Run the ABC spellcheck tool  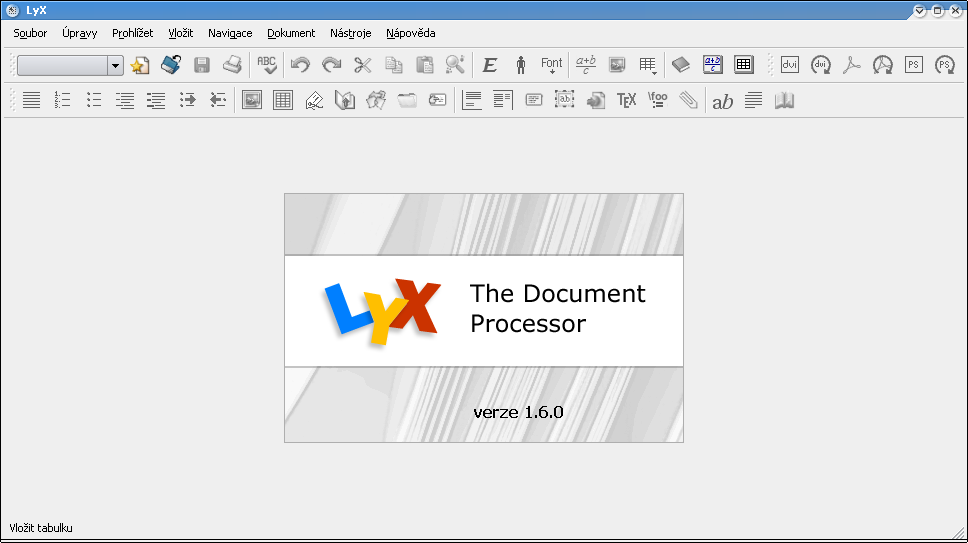pyautogui.click(x=267, y=65)
